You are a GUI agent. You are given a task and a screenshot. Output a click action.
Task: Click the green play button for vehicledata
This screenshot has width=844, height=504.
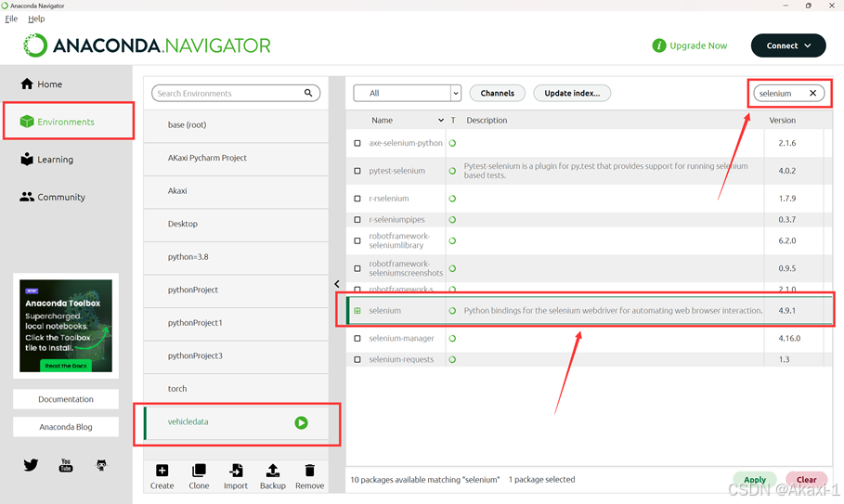(x=301, y=422)
